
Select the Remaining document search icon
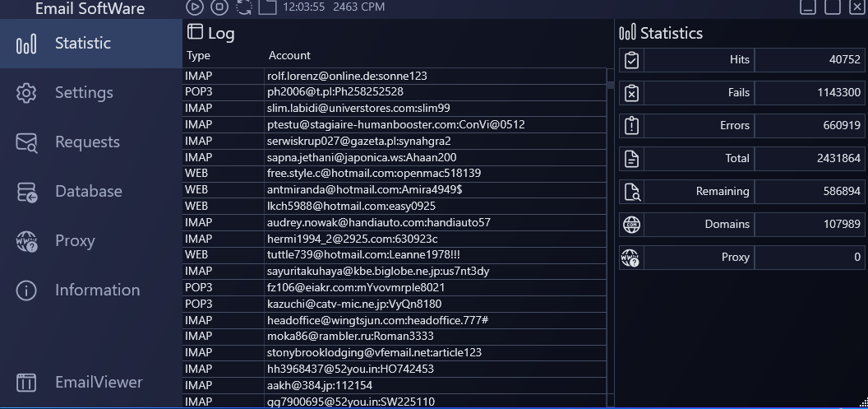[x=631, y=192]
